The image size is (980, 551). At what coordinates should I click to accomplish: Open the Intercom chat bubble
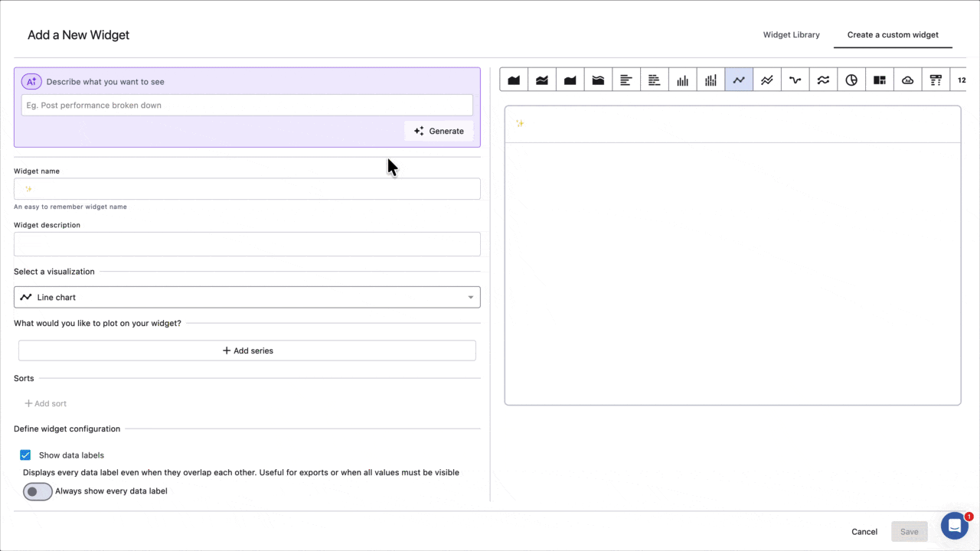954,525
